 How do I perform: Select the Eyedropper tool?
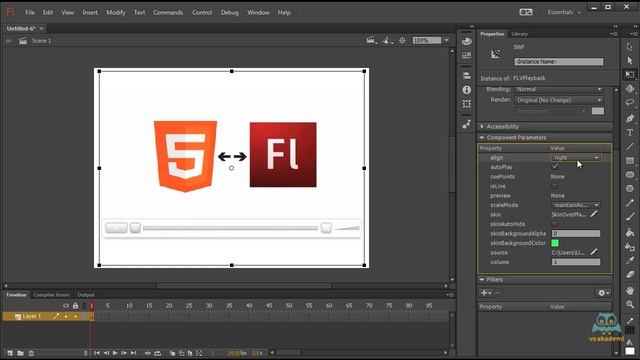(x=630, y=260)
